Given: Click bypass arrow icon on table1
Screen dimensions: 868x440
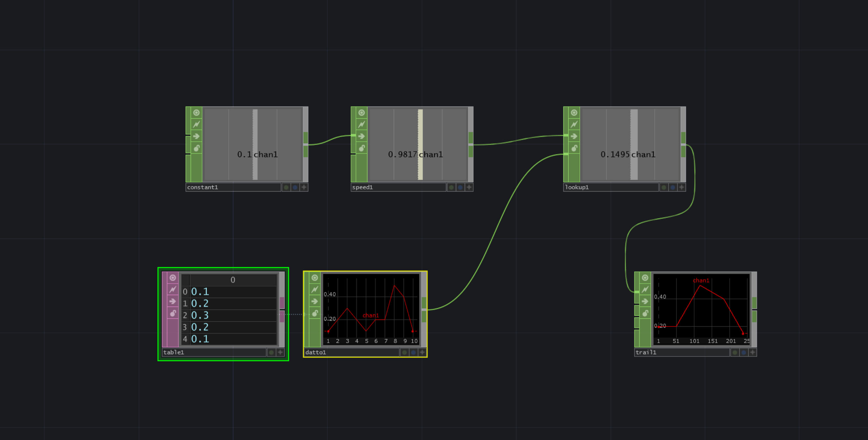Looking at the screenshot, I should pos(173,301).
